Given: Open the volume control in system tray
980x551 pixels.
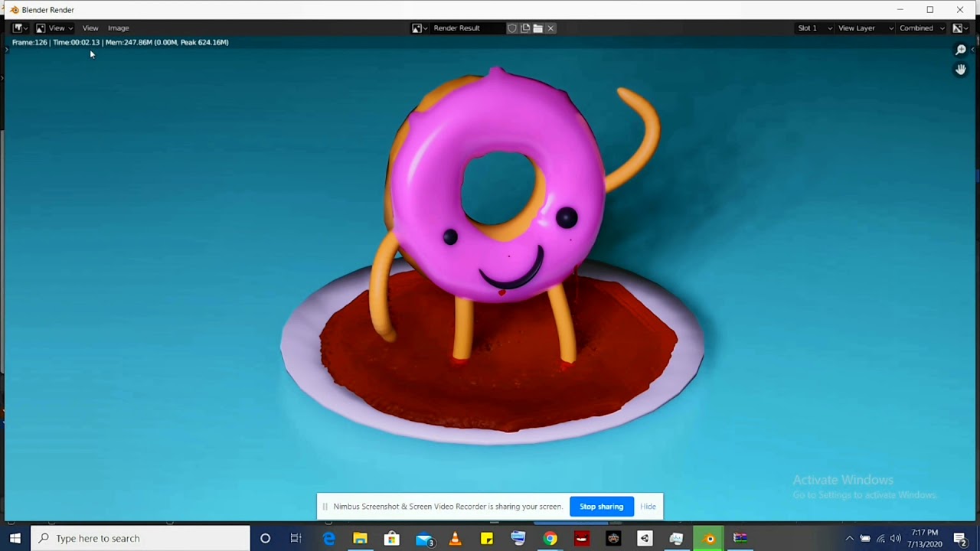Looking at the screenshot, I should 896,538.
